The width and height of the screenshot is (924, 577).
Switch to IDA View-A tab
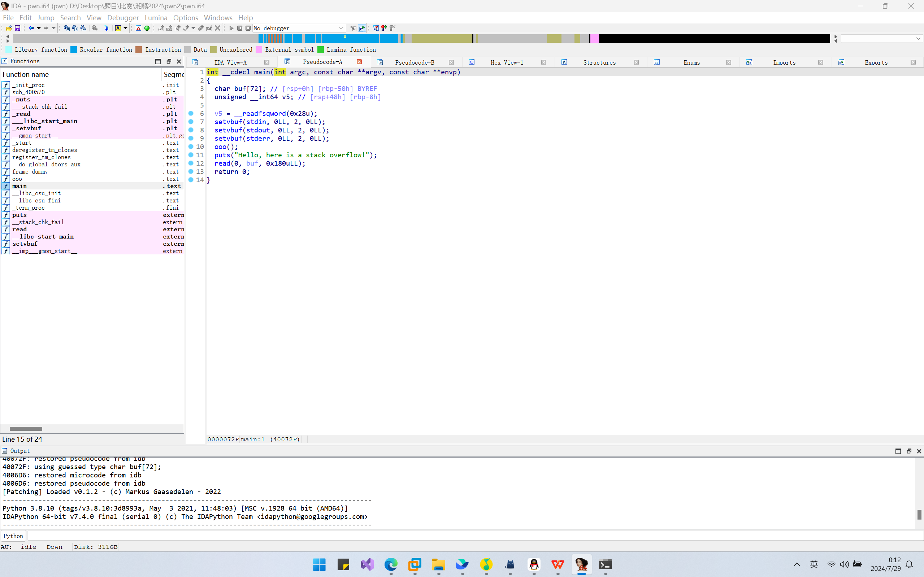pos(230,62)
